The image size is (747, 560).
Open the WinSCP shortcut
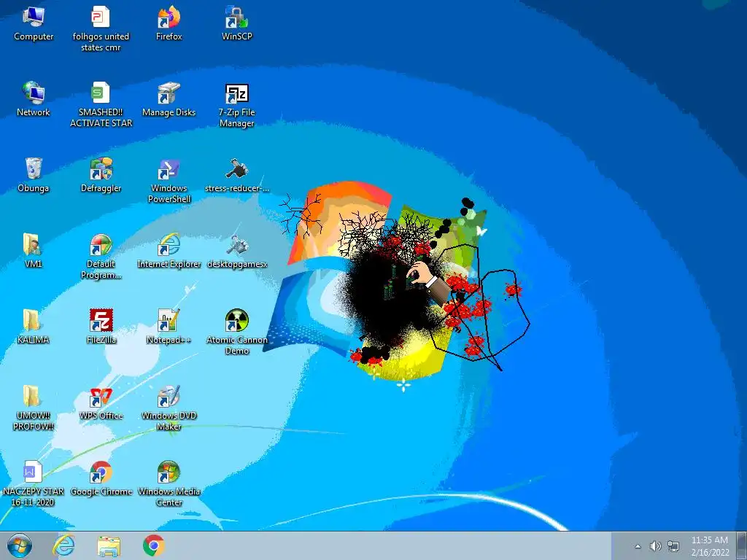pyautogui.click(x=237, y=24)
